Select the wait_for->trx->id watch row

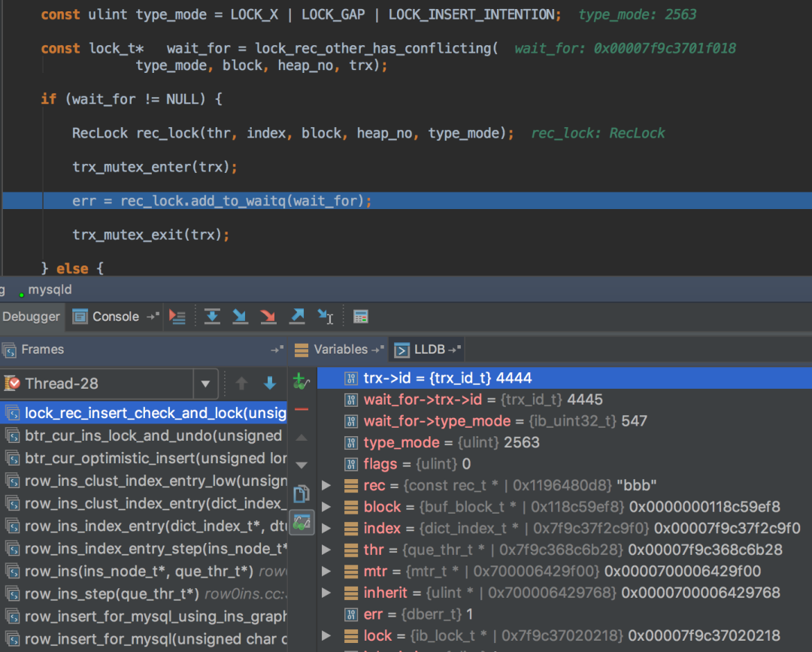tap(565, 400)
